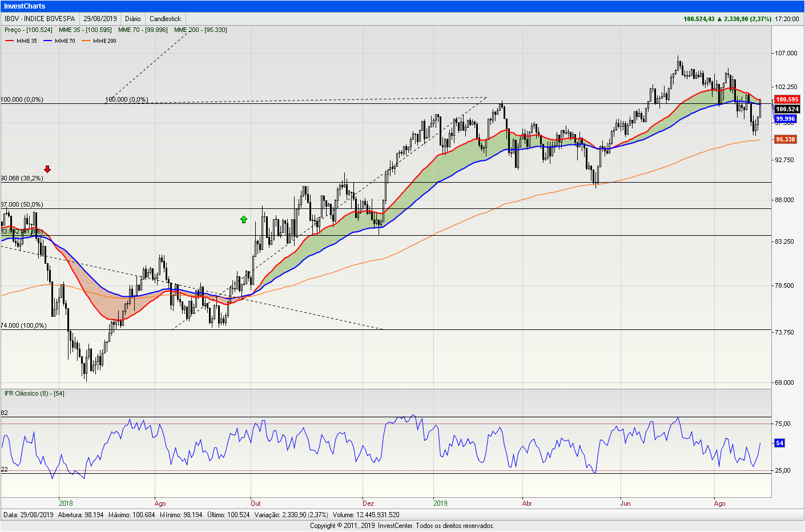805x532 pixels.
Task: Click the 107.000 price axis value
Action: coord(786,53)
